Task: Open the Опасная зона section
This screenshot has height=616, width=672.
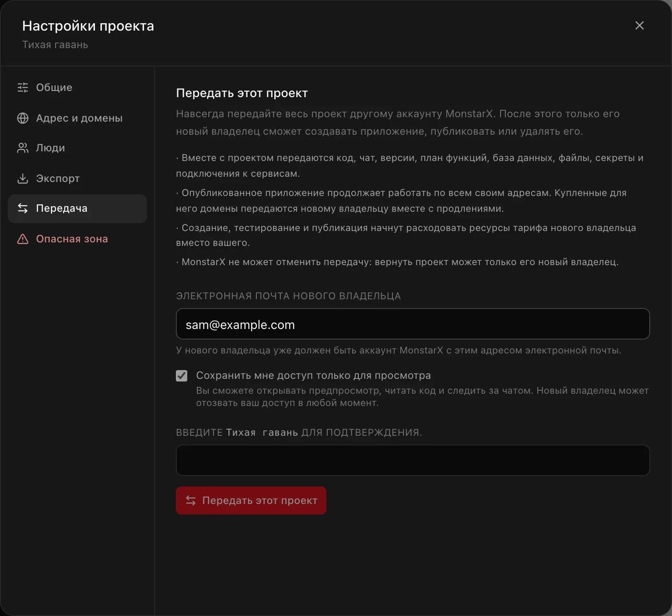Action: (x=77, y=239)
